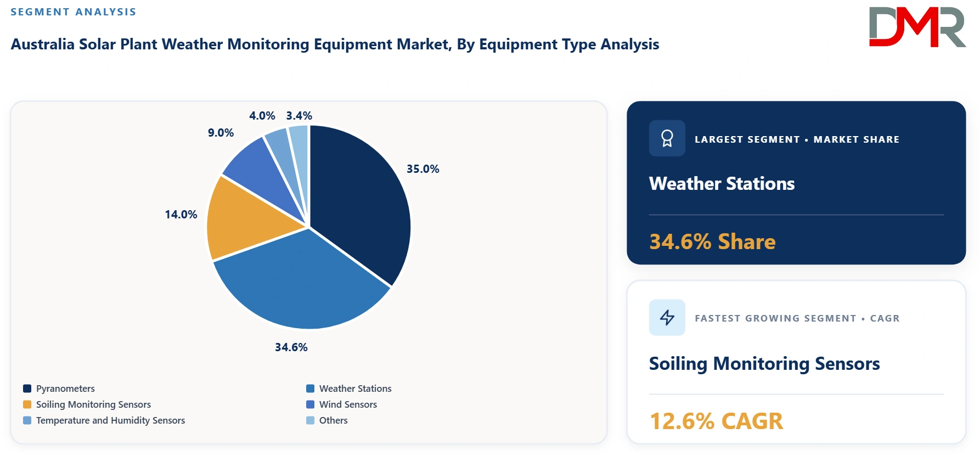Viewport: 980px width, 456px height.
Task: Select the Pyranometers legend swatch
Action: pyautogui.click(x=27, y=389)
